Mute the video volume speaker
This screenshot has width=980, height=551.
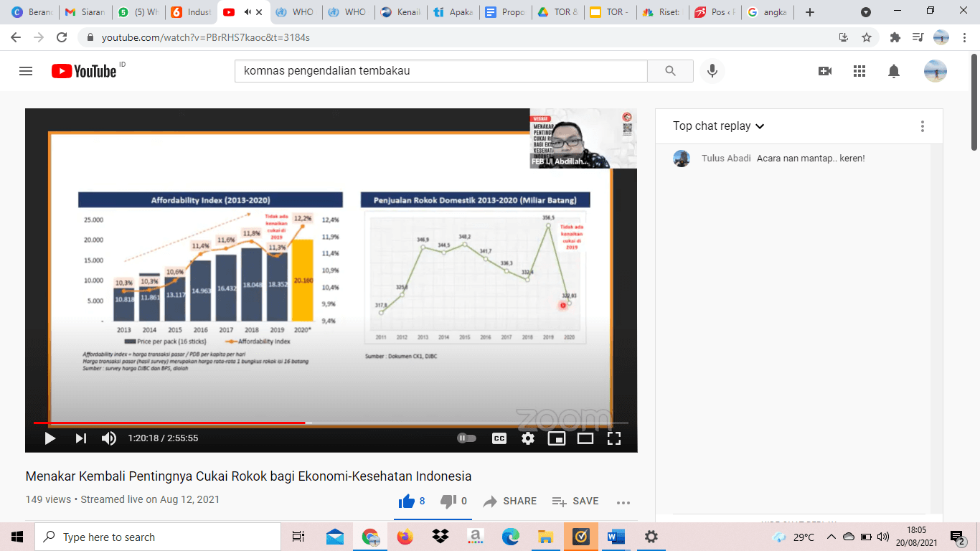[x=109, y=438]
